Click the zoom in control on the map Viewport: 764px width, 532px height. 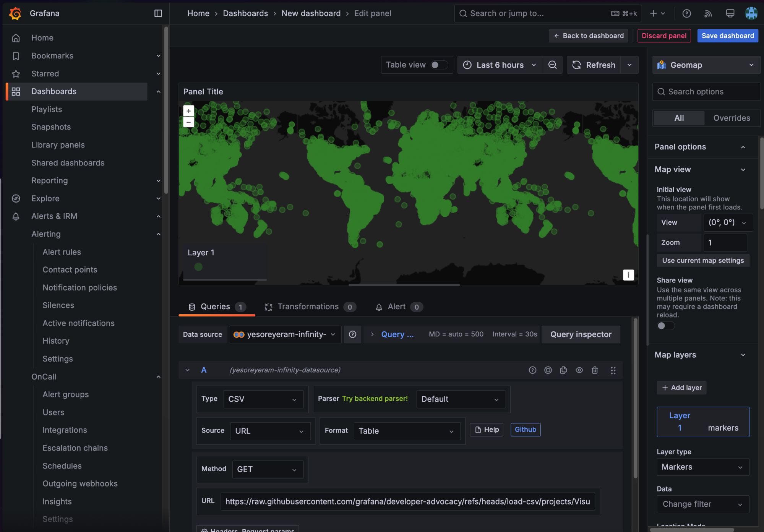pos(188,110)
